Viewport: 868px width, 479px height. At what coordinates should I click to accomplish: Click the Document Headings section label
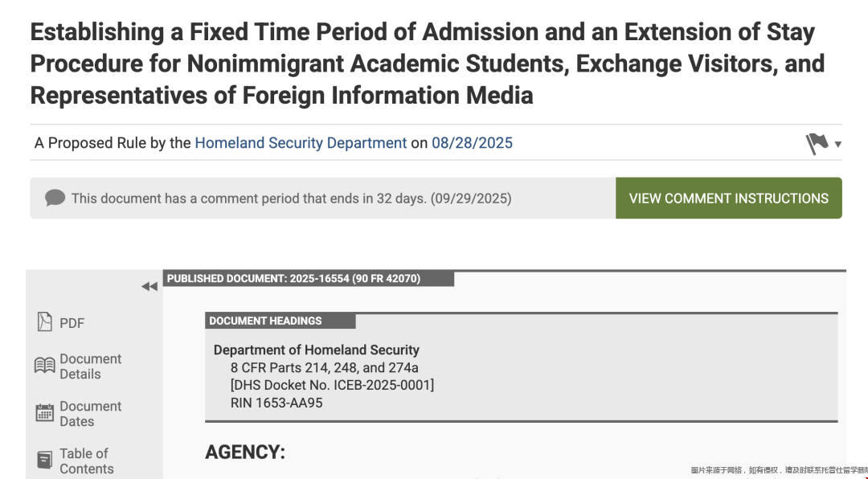coord(265,321)
